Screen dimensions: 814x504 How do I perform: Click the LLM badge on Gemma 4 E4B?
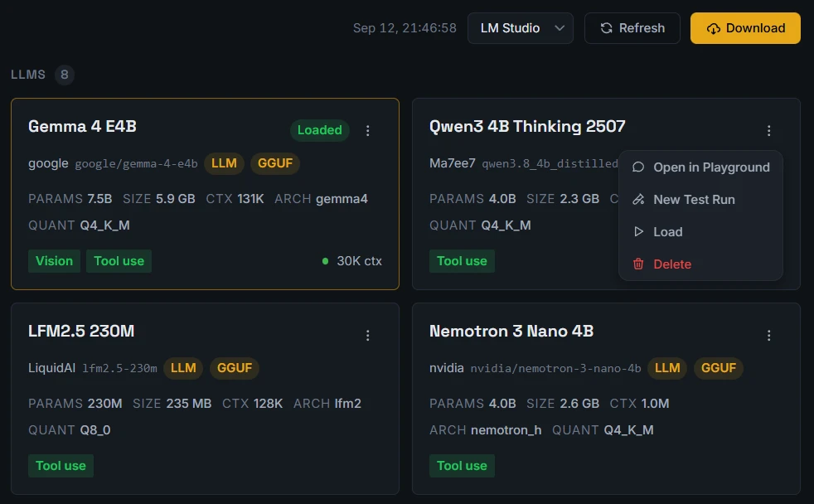point(225,163)
